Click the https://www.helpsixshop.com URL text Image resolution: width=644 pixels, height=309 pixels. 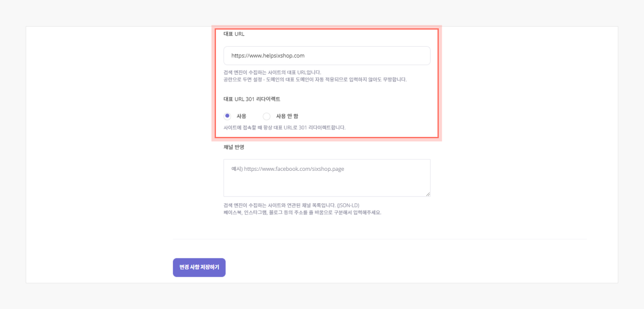268,56
